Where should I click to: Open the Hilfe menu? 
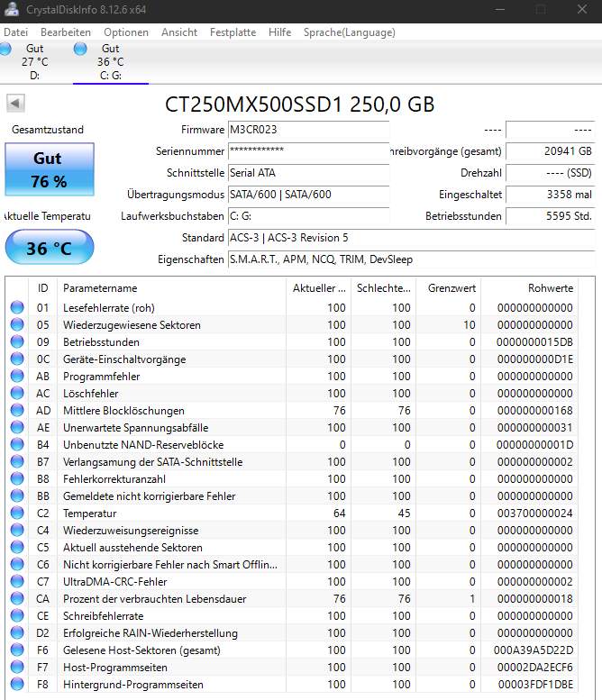pyautogui.click(x=279, y=32)
